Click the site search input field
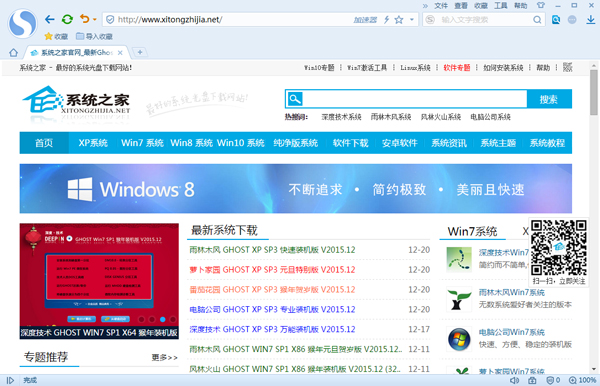The image size is (600, 386). click(x=415, y=99)
